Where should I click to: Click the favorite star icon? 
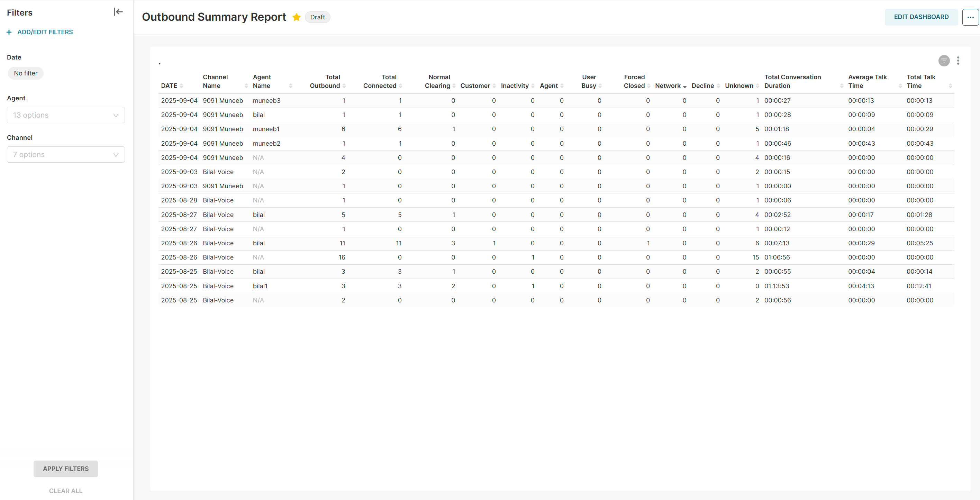click(296, 17)
